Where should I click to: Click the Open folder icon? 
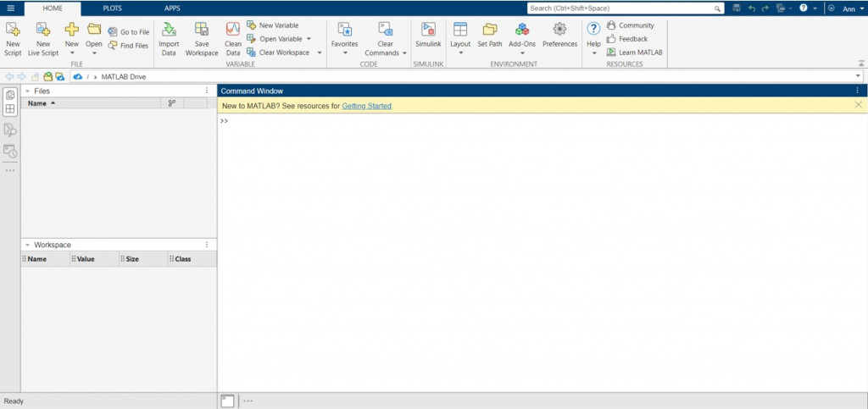coord(94,29)
